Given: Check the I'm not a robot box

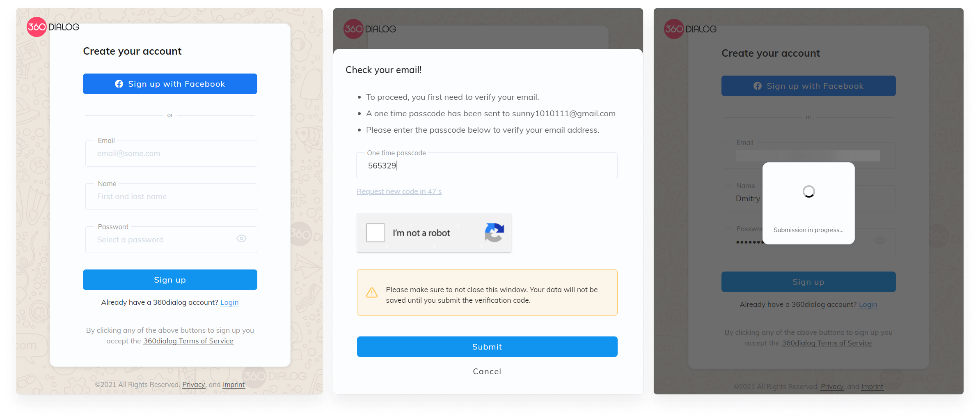Looking at the screenshot, I should [x=376, y=233].
